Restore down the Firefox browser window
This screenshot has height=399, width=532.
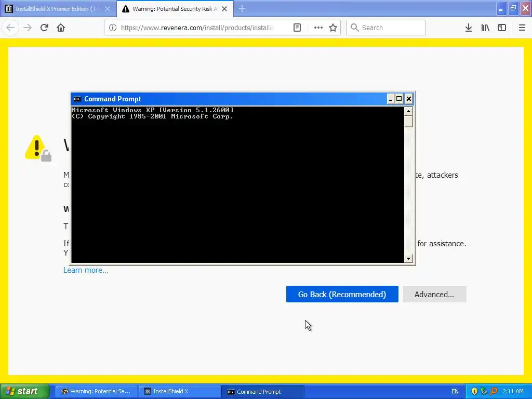coord(513,8)
